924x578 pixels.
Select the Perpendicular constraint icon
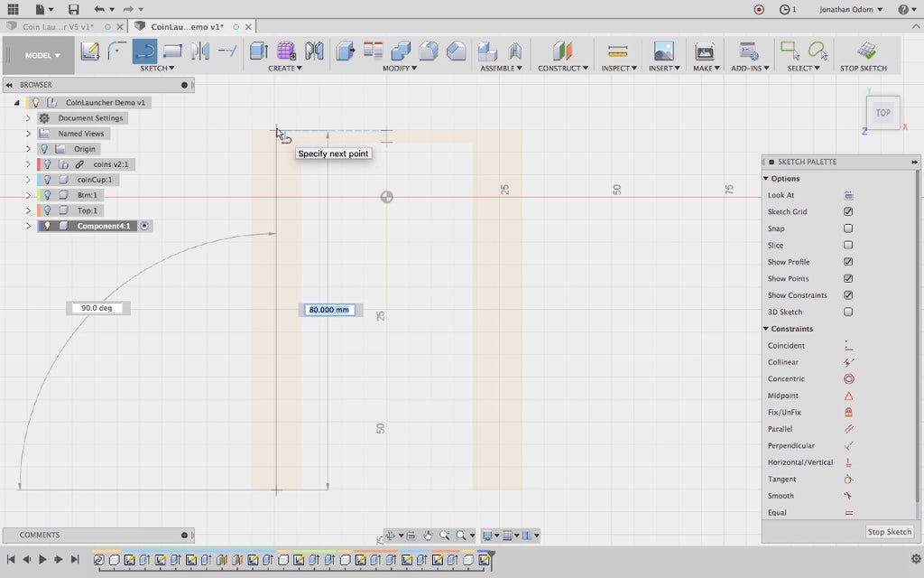tap(848, 446)
